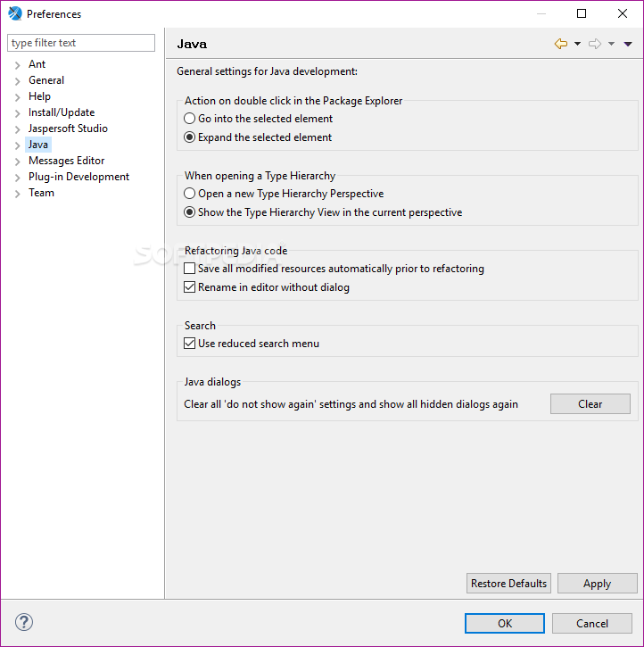Expand the Messages Editor tree node

pos(17,162)
